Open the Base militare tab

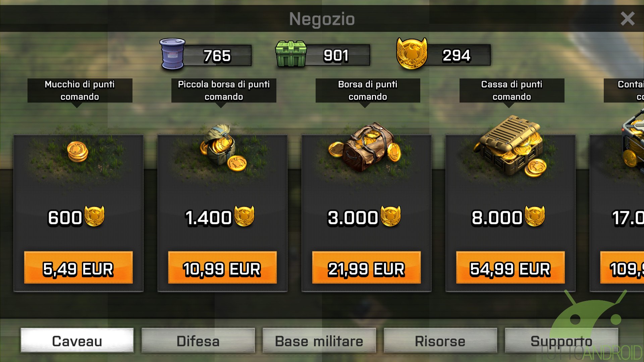pyautogui.click(x=319, y=341)
